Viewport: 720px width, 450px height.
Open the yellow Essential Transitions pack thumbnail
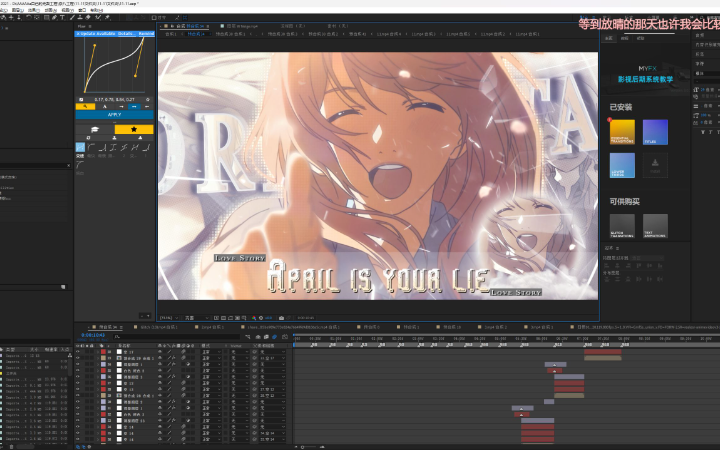(x=622, y=132)
